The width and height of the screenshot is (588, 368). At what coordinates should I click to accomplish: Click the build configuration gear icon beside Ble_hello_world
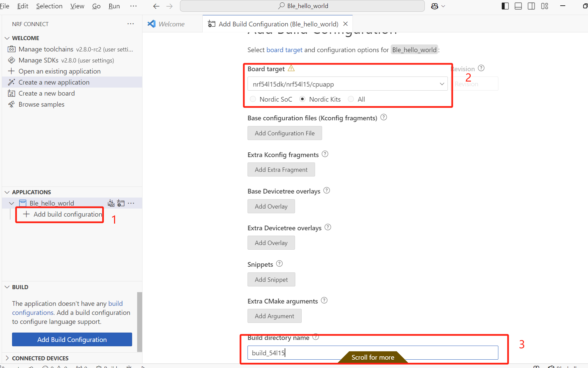(x=121, y=203)
